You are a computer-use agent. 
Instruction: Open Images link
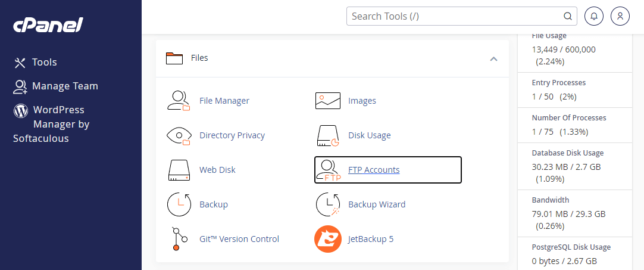click(362, 101)
